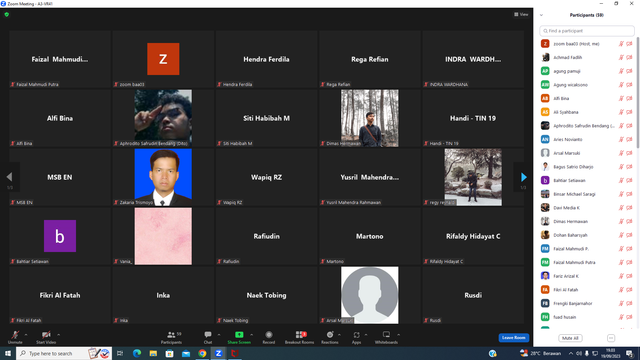Collapse the Participants panel chevron
Image resolution: width=640 pixels, height=360 pixels.
(541, 15)
